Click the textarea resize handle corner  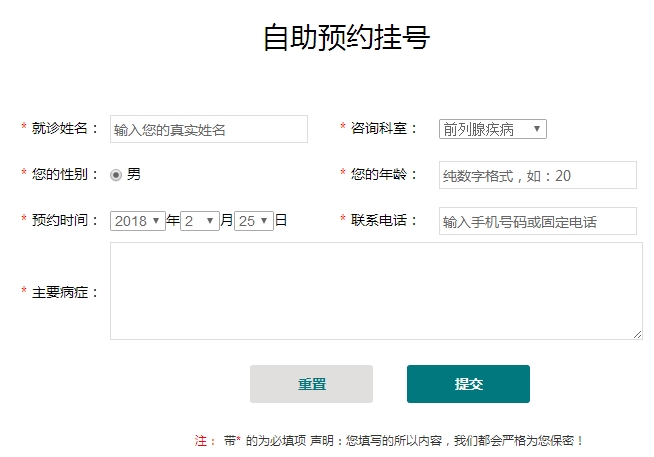point(637,335)
